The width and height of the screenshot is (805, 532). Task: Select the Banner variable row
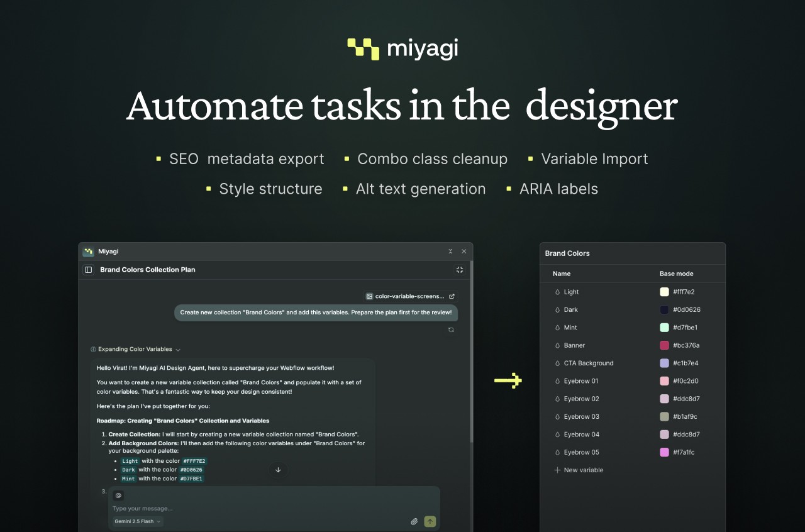(633, 345)
